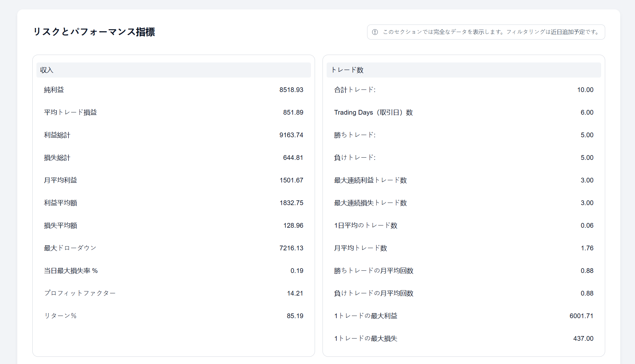
Task: Click the 1トレードの最大利益 value 6001.71
Action: (581, 316)
